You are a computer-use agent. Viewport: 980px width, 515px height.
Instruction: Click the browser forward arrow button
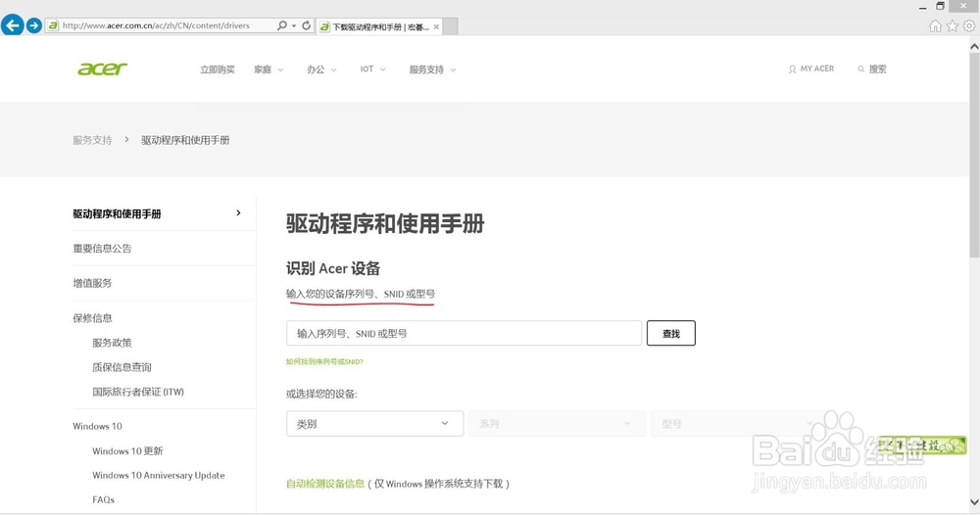pyautogui.click(x=33, y=25)
